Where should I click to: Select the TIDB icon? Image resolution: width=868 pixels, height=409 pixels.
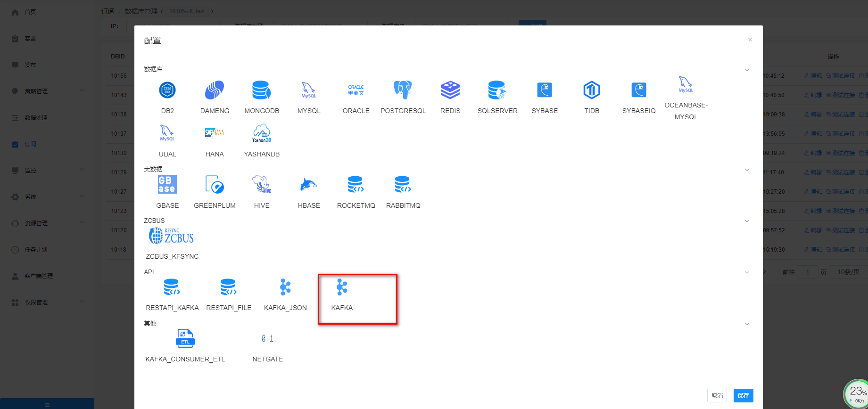click(x=592, y=90)
